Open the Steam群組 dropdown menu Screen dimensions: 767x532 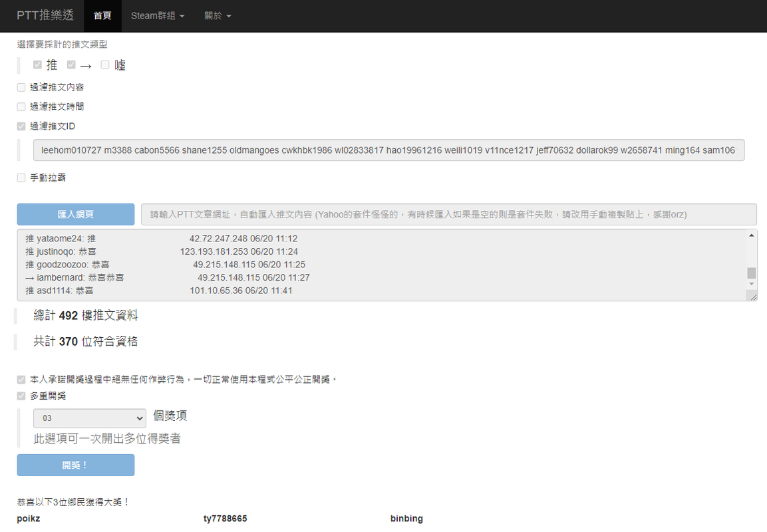158,16
